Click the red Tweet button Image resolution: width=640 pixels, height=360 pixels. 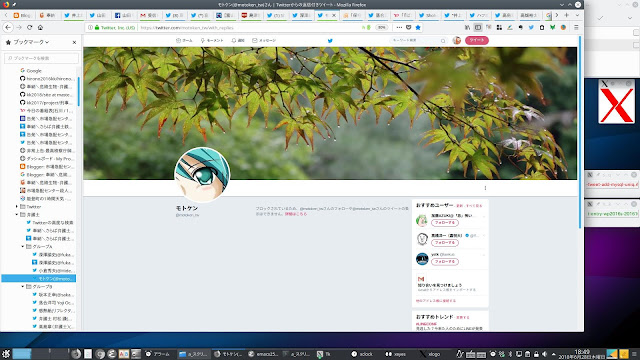[477, 40]
